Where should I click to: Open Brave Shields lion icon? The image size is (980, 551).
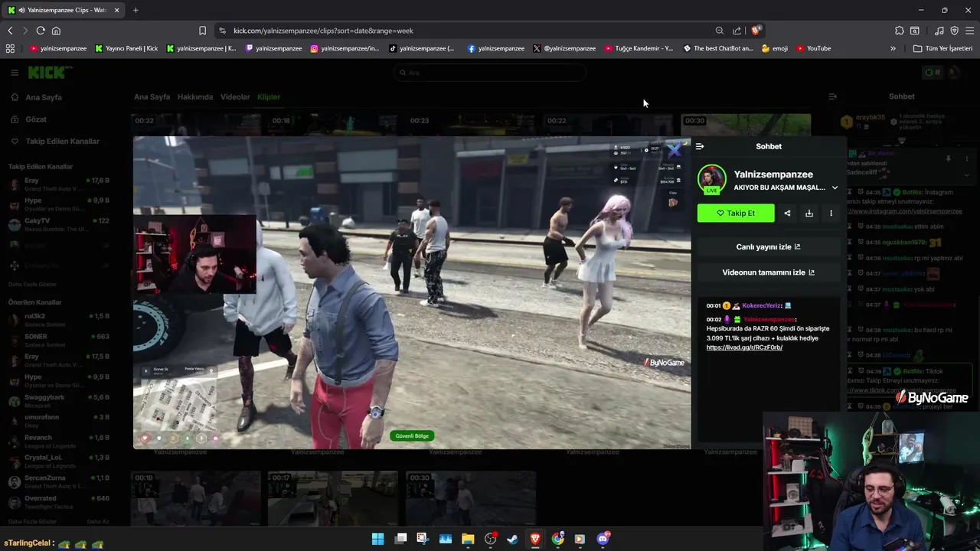point(756,31)
